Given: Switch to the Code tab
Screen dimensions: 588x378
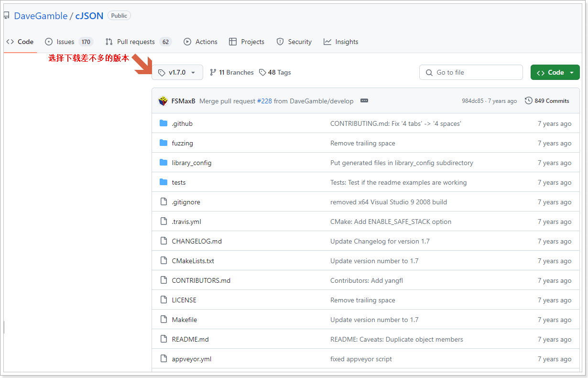Looking at the screenshot, I should click(x=20, y=42).
